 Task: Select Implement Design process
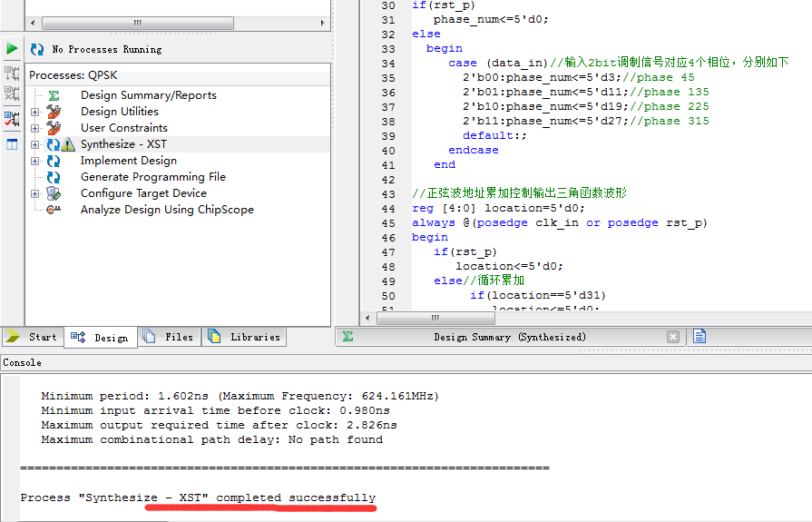129,161
